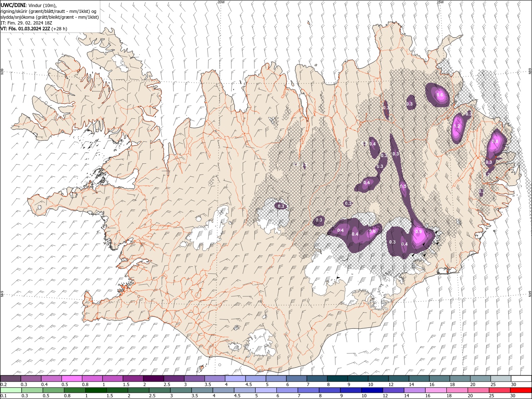
Task: Click the UWC/DINI title text
Action: coord(13,5)
